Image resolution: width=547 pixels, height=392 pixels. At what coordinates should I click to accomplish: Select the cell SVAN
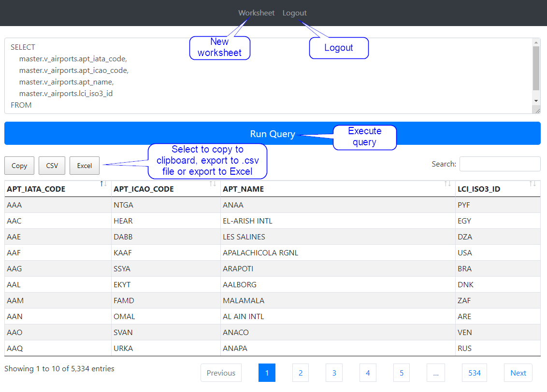(166, 333)
